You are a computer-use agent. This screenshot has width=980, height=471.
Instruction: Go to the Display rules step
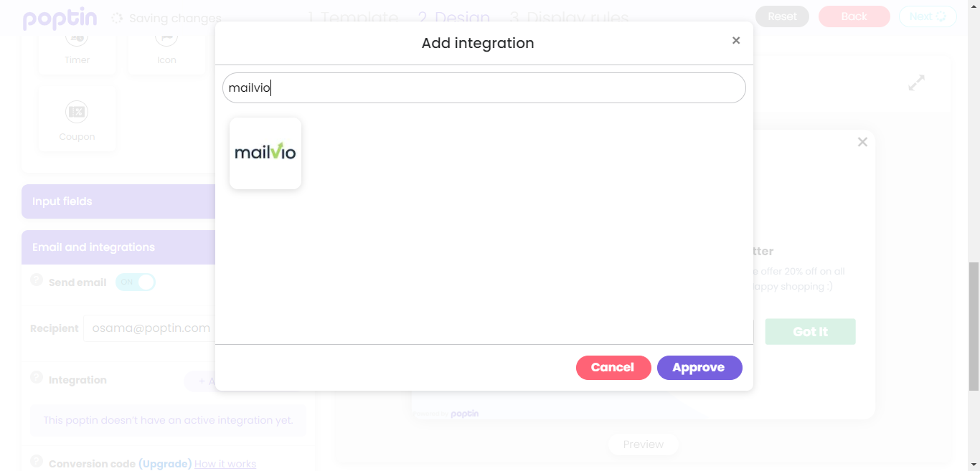point(569,18)
